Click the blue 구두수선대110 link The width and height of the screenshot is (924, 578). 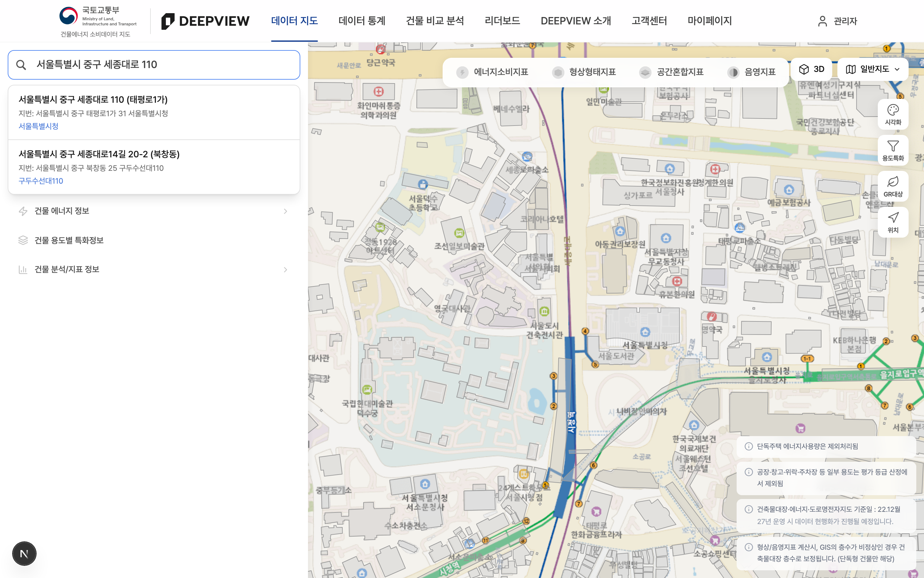pos(41,181)
